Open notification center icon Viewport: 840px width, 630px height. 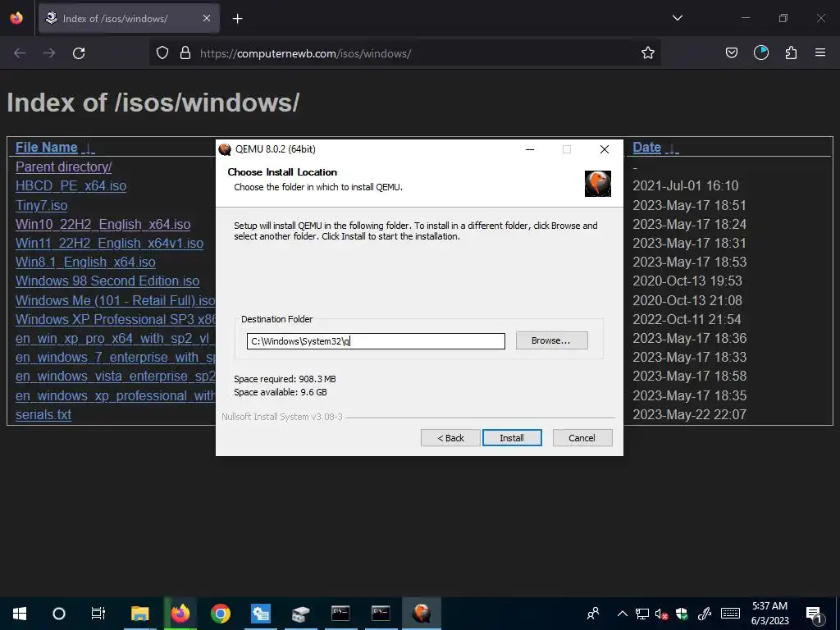[x=815, y=615]
